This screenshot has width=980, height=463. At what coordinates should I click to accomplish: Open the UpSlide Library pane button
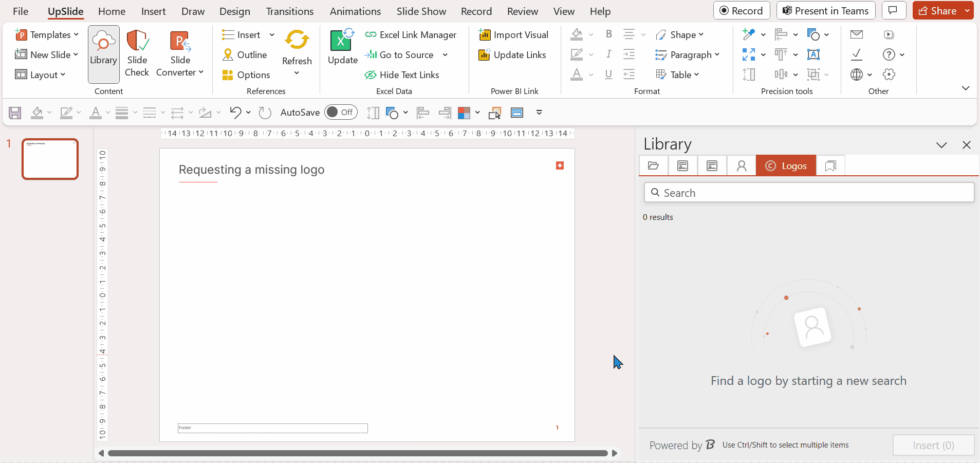tap(103, 54)
